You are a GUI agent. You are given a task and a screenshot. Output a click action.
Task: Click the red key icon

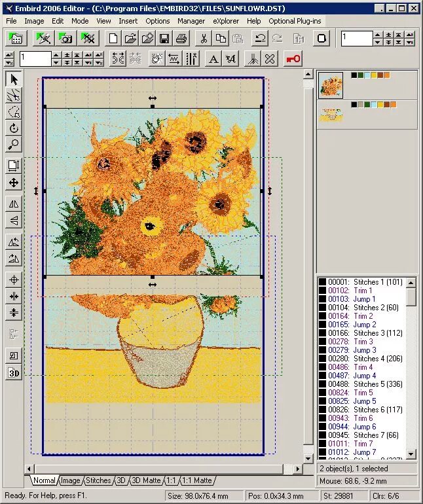pos(293,59)
